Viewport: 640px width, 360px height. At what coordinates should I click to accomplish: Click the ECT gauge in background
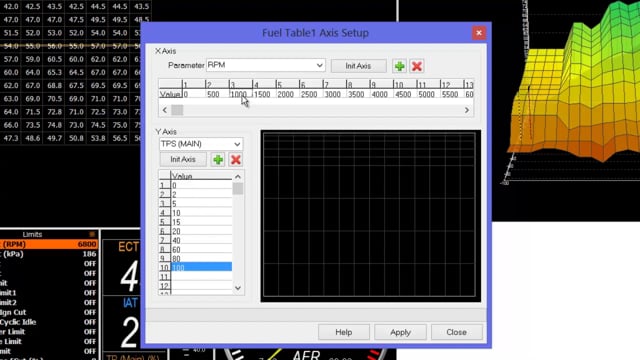tap(122, 267)
